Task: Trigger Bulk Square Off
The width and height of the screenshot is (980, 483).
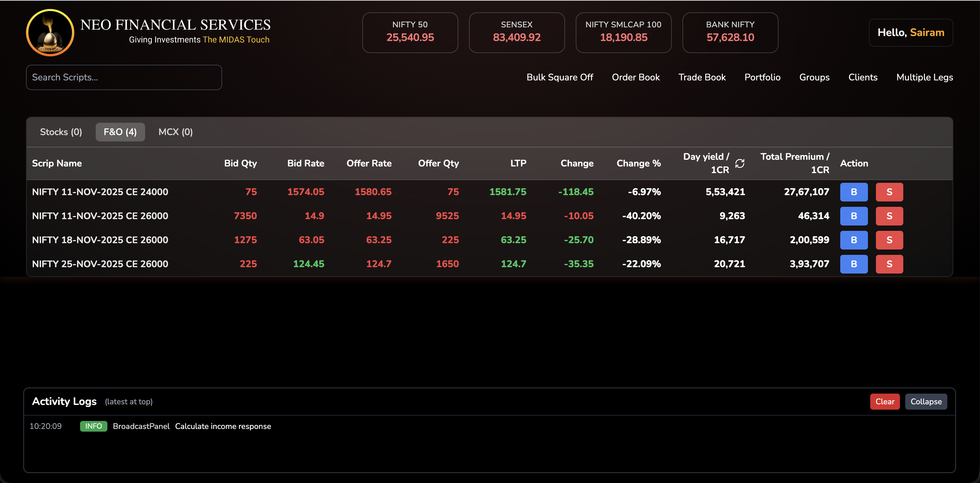Action: click(560, 77)
